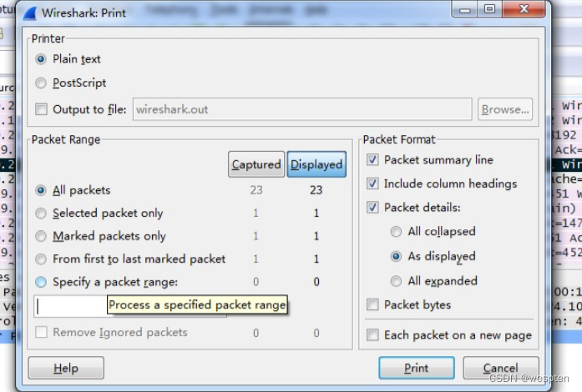The width and height of the screenshot is (582, 392).
Task: Uncheck Packet summary line
Action: (372, 160)
